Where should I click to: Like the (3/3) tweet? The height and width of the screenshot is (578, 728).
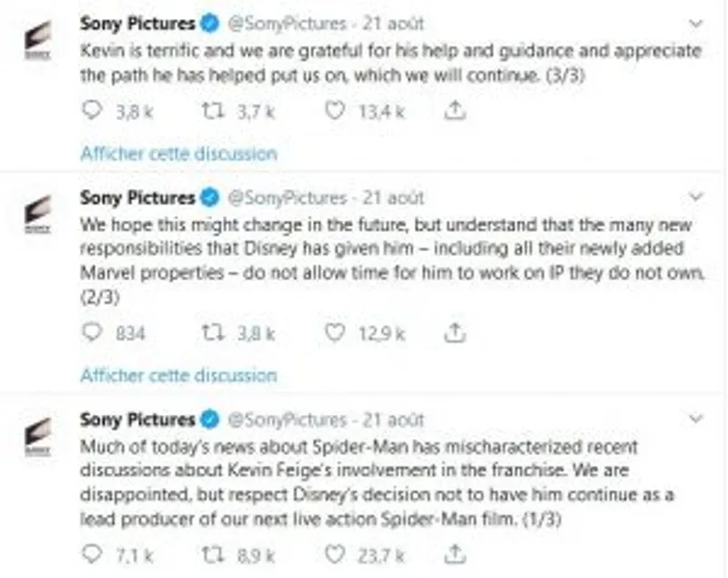336,110
